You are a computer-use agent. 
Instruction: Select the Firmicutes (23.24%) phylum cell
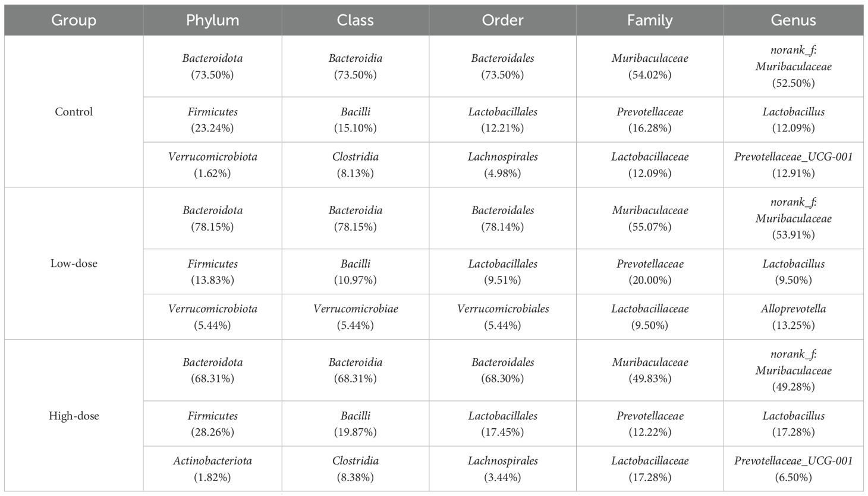[x=212, y=120]
